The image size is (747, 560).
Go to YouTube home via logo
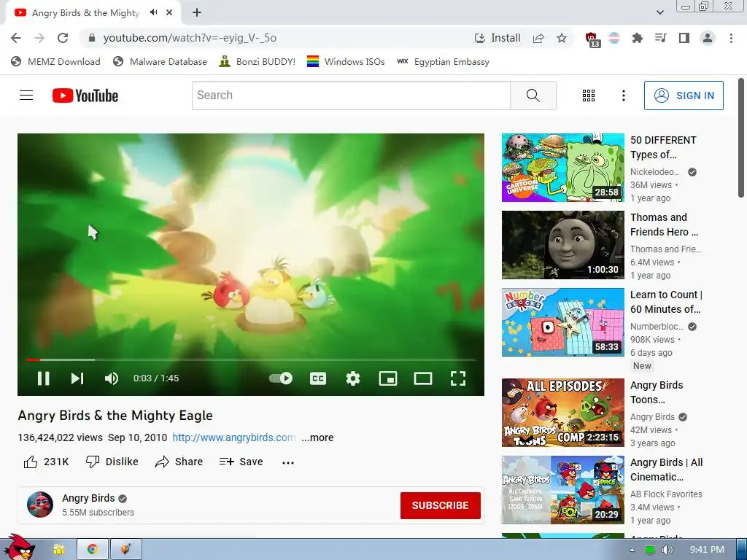pyautogui.click(x=85, y=96)
